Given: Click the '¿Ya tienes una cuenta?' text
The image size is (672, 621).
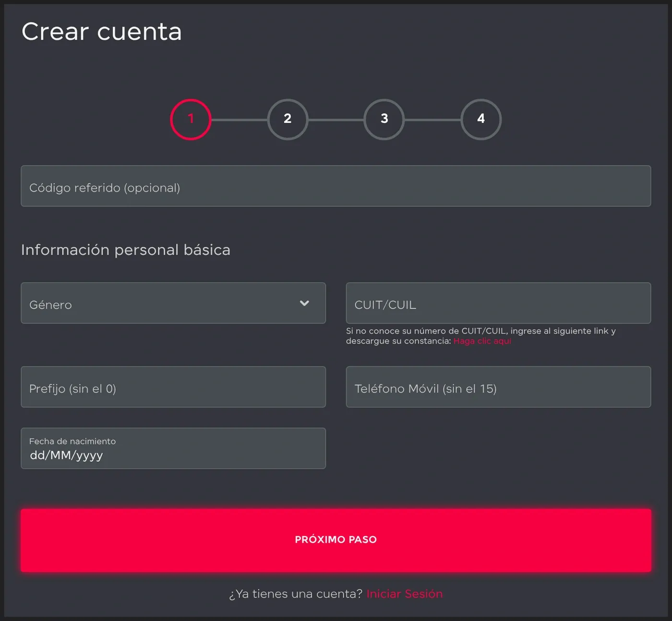Looking at the screenshot, I should pyautogui.click(x=296, y=594).
